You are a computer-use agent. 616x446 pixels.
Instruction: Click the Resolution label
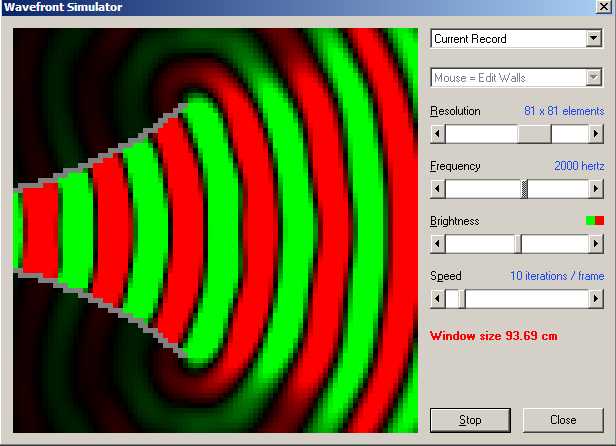(x=455, y=111)
